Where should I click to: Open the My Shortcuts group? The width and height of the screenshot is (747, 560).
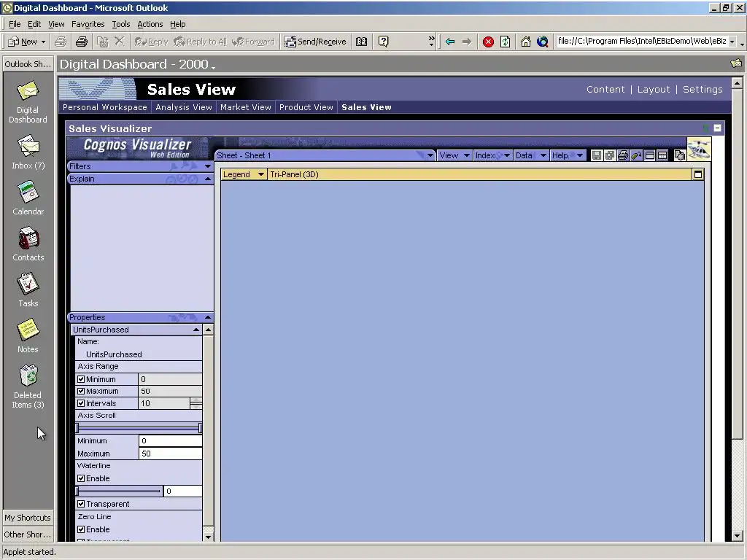point(28,517)
